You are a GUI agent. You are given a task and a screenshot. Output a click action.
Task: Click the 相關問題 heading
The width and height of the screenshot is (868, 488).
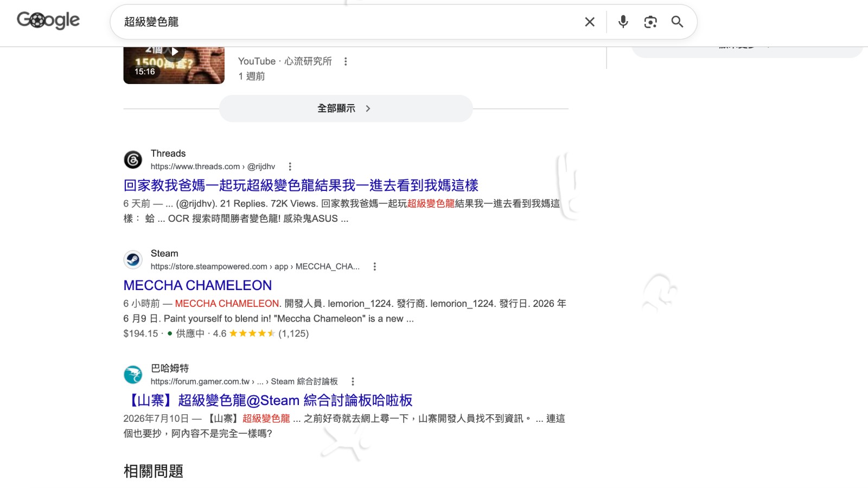(154, 471)
